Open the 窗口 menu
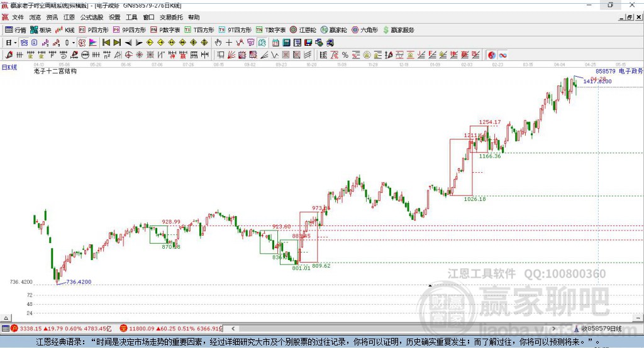The height and width of the screenshot is (348, 644). pyautogui.click(x=148, y=17)
